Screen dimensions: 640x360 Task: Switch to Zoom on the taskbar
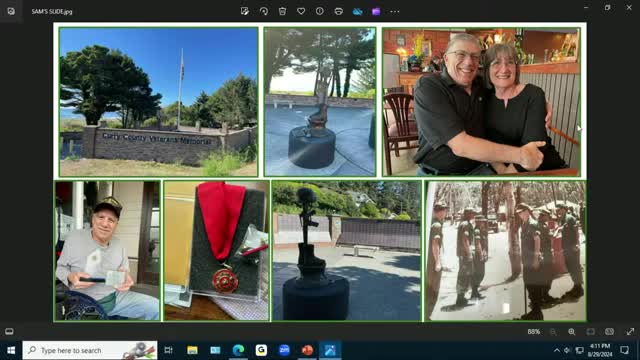coord(284,350)
